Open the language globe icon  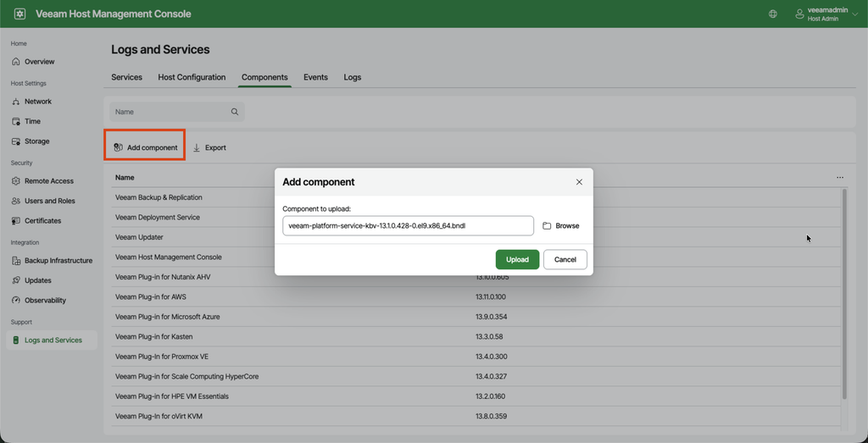pos(773,14)
